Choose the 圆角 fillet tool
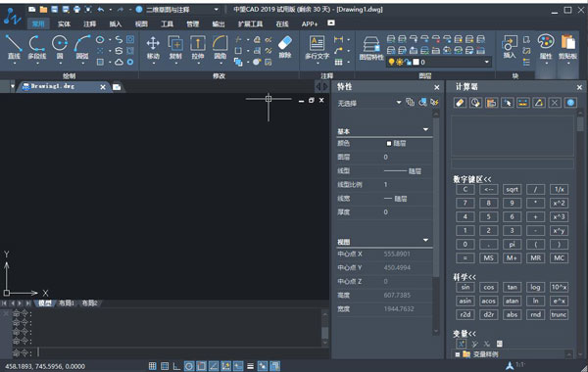This screenshot has height=372, width=588. point(220,47)
